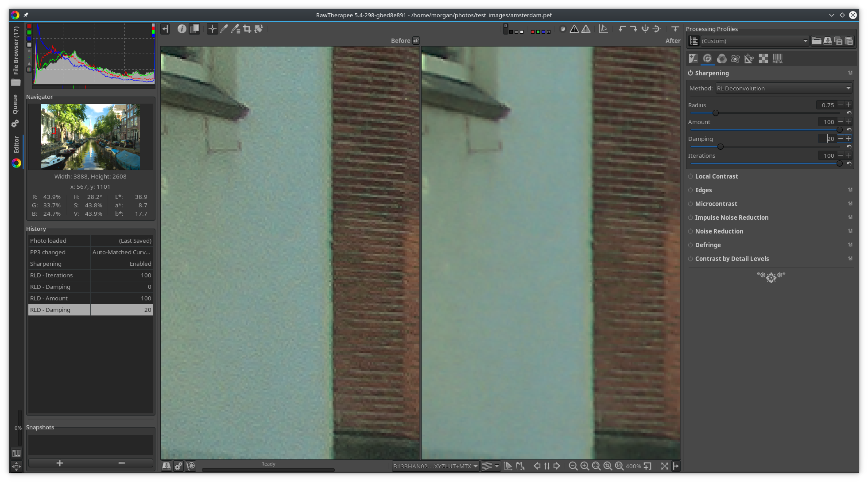Open the Transform tab with scissors

tap(749, 58)
